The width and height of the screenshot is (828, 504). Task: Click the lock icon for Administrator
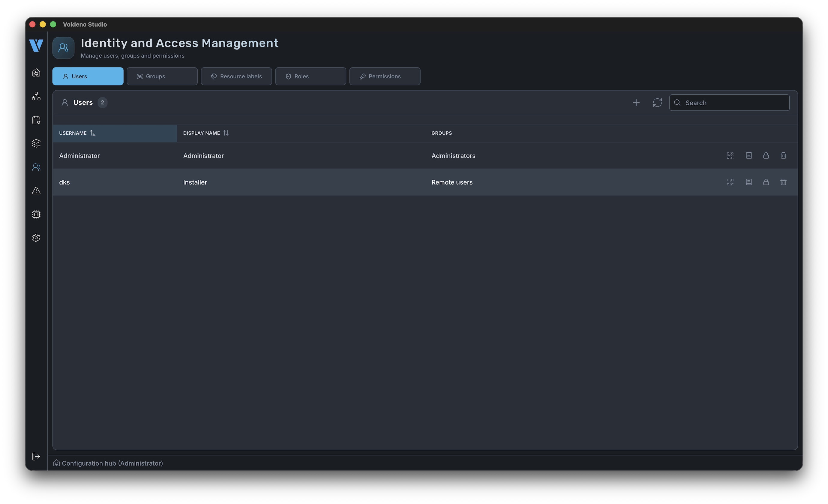pos(766,156)
